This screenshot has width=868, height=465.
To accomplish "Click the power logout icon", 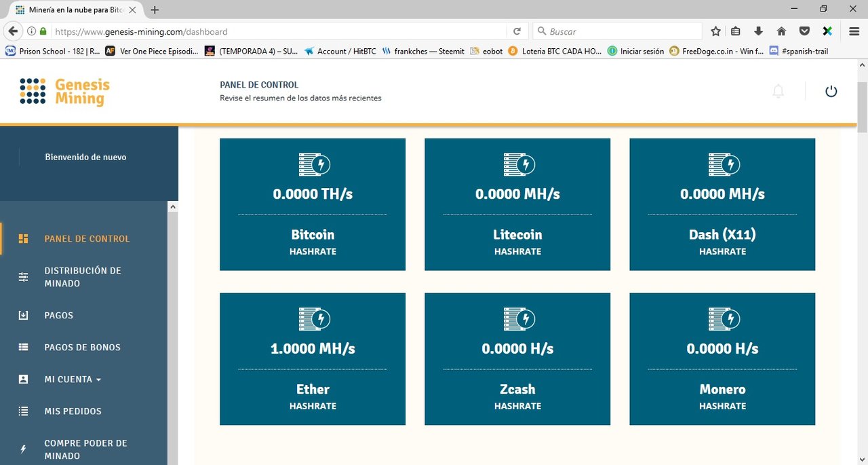I will click(831, 91).
